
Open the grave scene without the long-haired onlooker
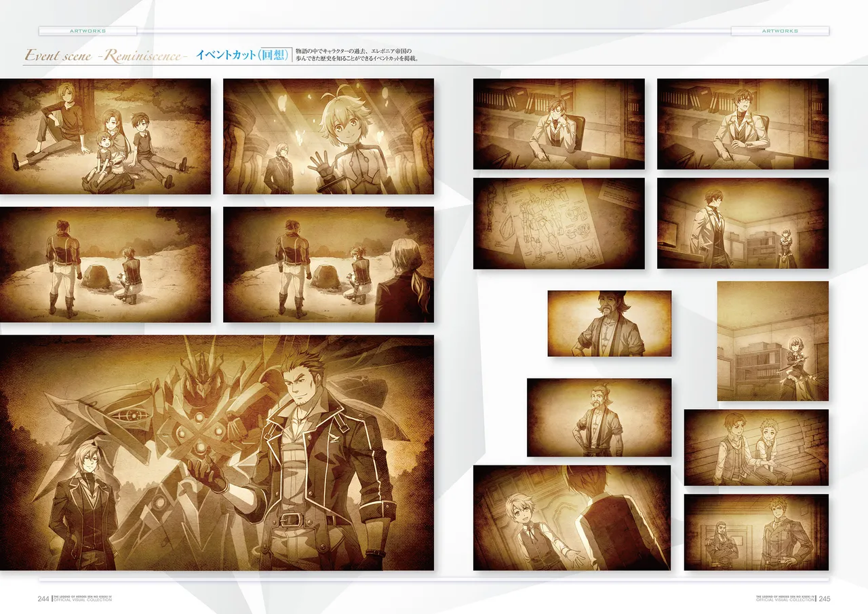pyautogui.click(x=105, y=265)
